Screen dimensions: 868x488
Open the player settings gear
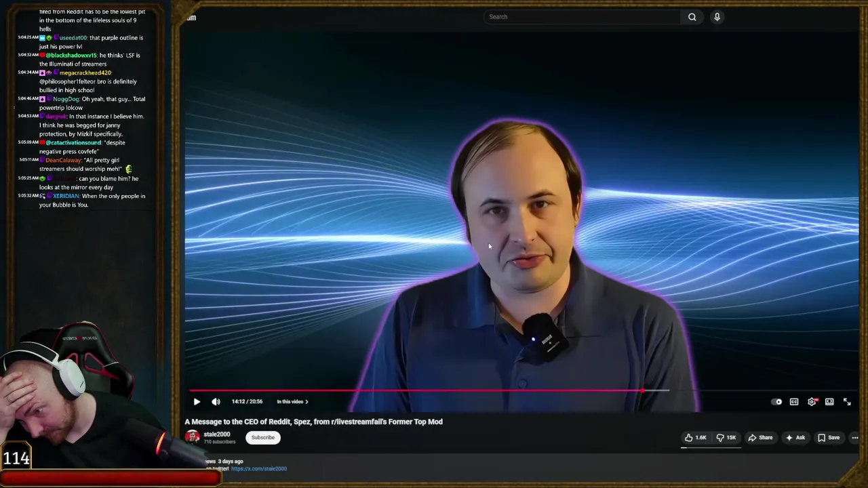click(812, 402)
